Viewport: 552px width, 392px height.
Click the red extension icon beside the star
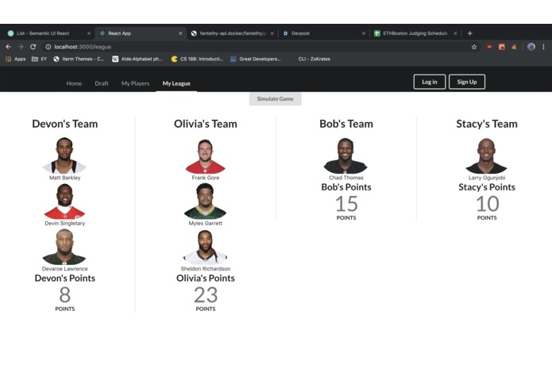(x=489, y=47)
